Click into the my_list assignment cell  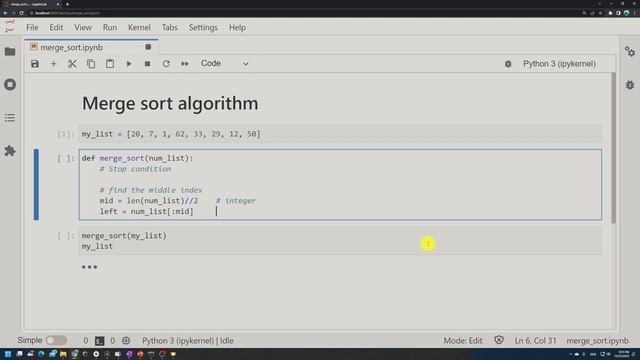[x=340, y=134]
